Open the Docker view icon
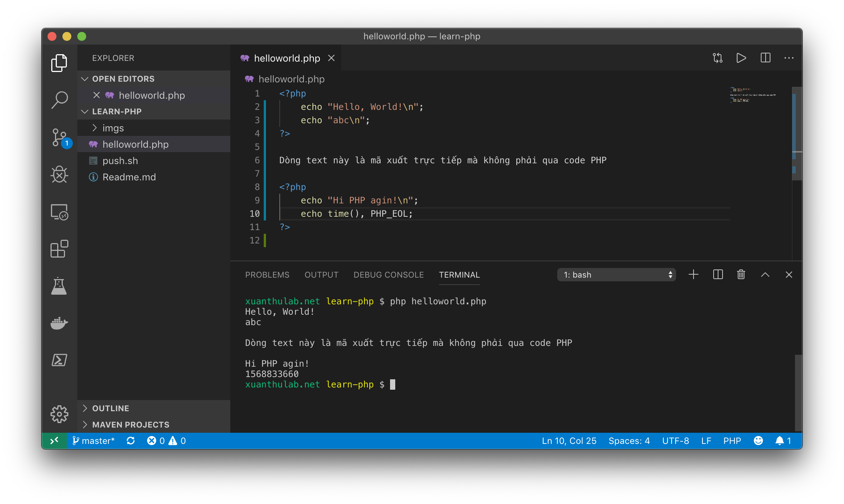This screenshot has height=504, width=844. [59, 323]
